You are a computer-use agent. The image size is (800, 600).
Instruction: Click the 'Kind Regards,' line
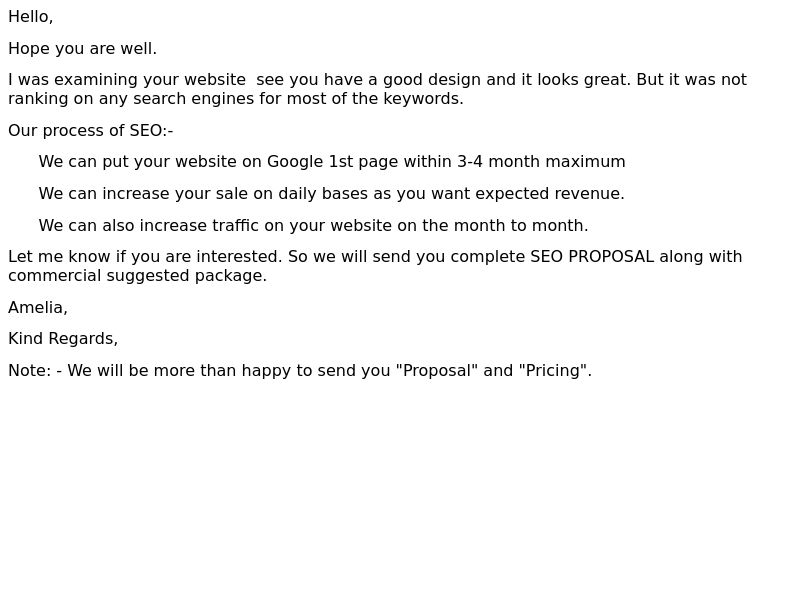click(x=63, y=339)
